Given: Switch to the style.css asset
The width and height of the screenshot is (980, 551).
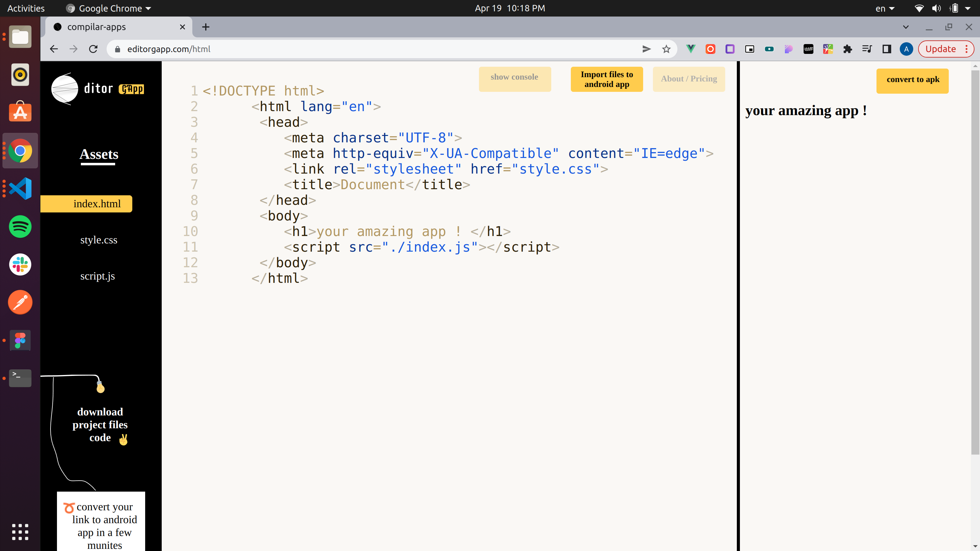Looking at the screenshot, I should click(99, 240).
